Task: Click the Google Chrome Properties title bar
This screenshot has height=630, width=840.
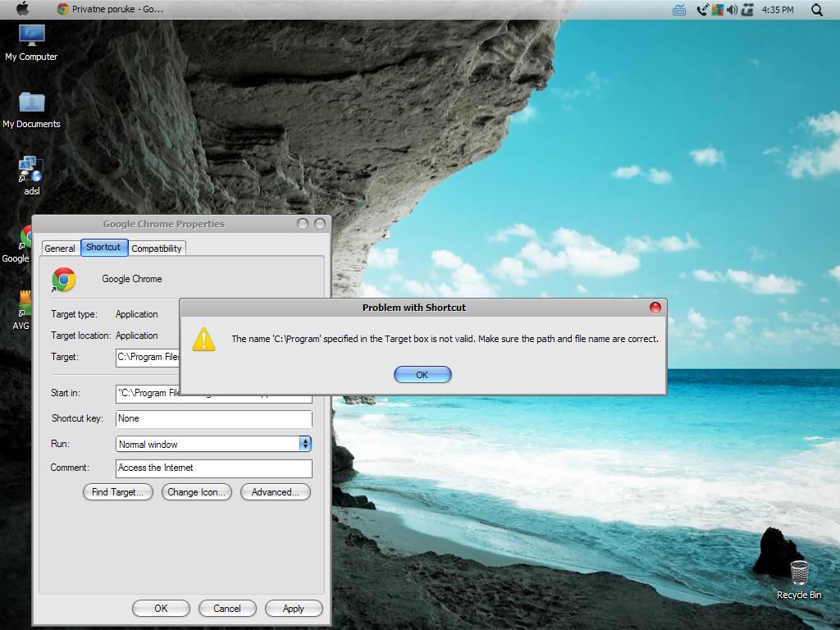Action: [x=164, y=224]
